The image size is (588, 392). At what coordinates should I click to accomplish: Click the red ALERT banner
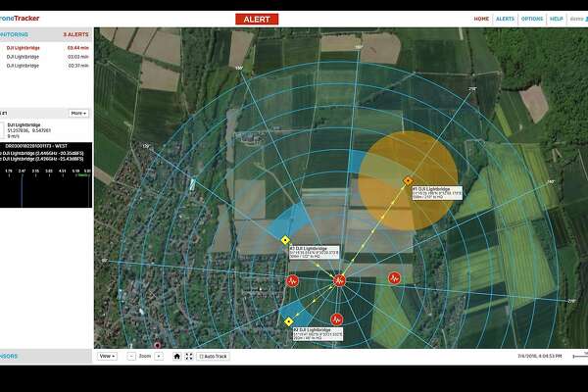(257, 20)
